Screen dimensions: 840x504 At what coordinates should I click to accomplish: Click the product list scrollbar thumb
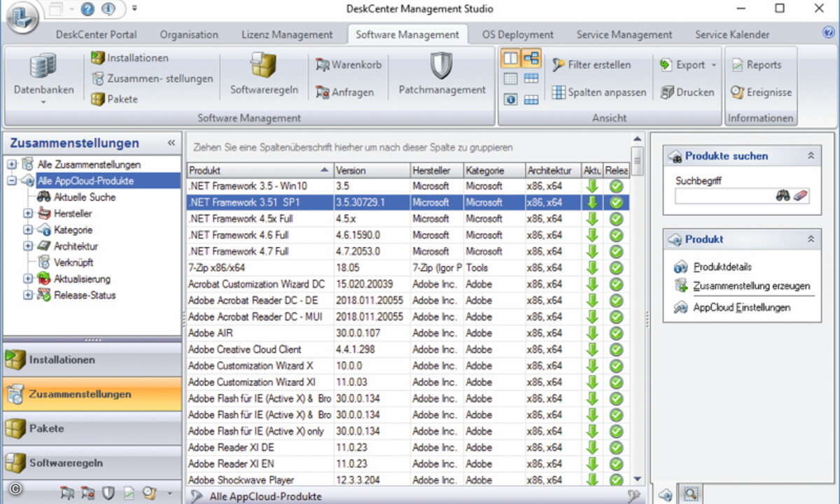pos(636,160)
